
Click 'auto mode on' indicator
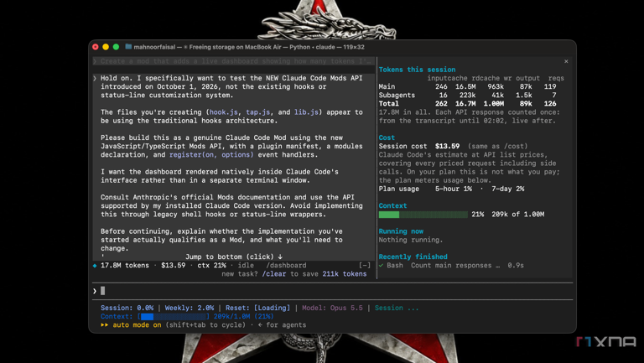tap(137, 324)
